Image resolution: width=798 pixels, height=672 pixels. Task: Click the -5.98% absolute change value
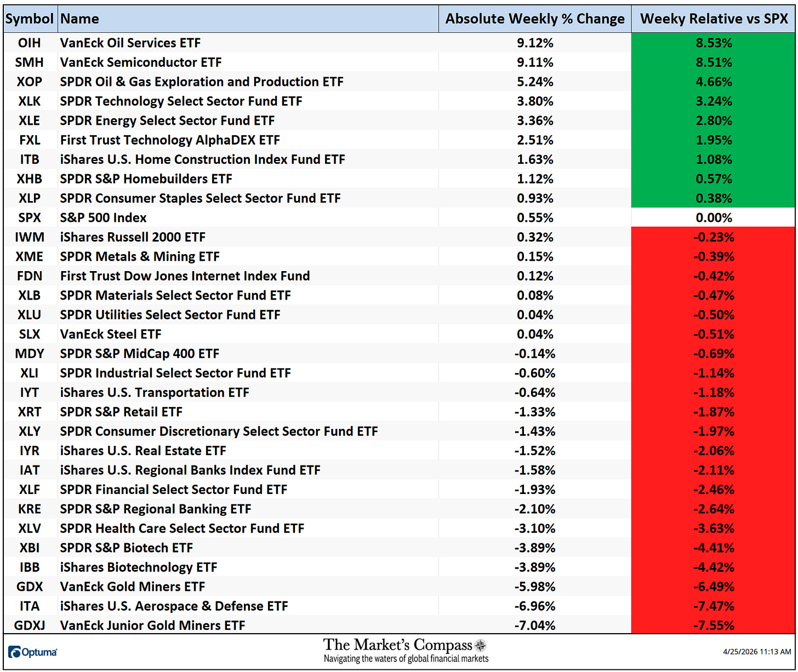tap(535, 587)
